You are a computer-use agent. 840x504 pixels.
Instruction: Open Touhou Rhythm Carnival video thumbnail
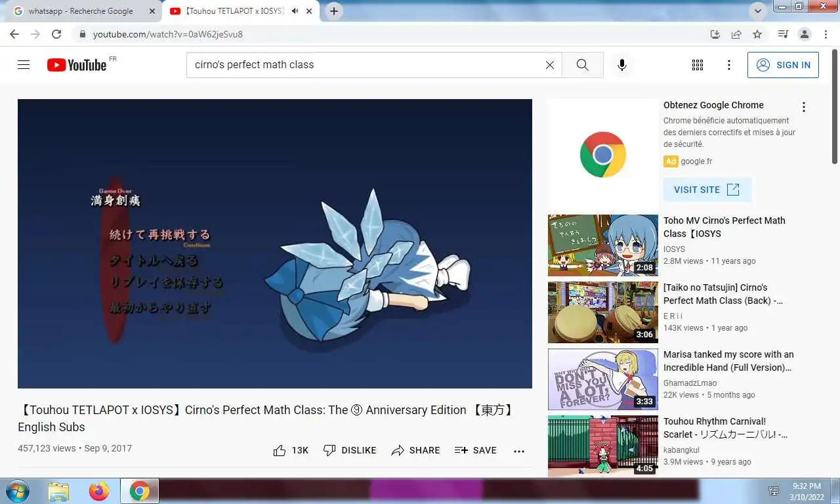pos(603,446)
